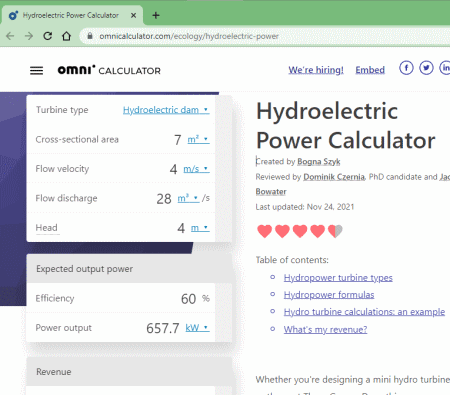Edit efficiency value 60
This screenshot has width=450, height=395.
tap(188, 299)
